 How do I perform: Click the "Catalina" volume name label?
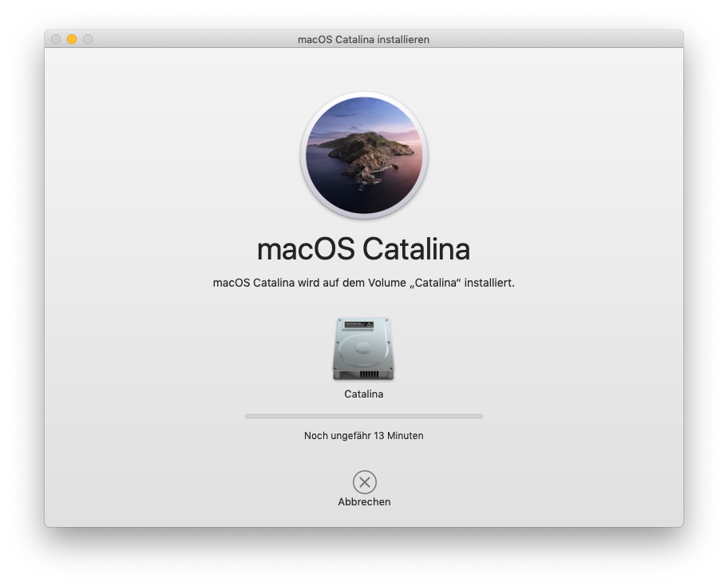tap(364, 394)
